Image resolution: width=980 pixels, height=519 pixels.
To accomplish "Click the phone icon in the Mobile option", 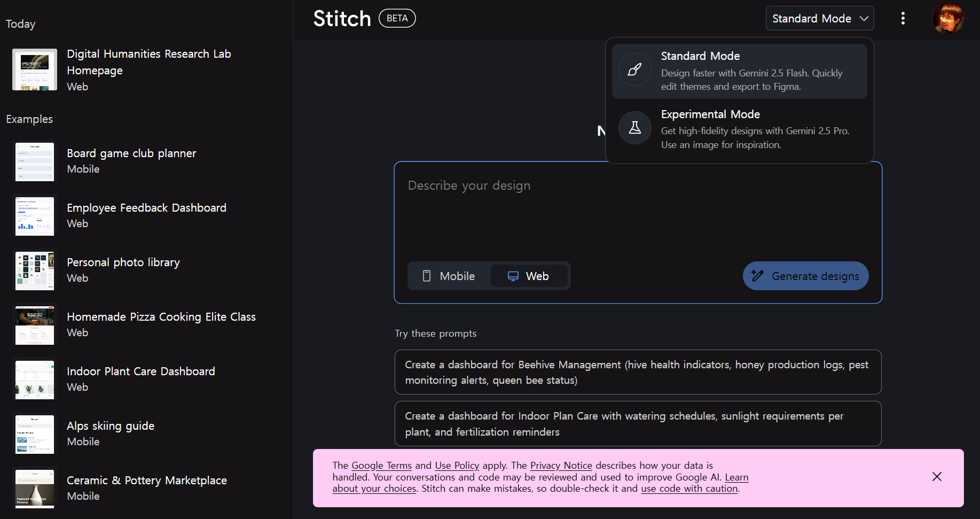I will coord(426,276).
